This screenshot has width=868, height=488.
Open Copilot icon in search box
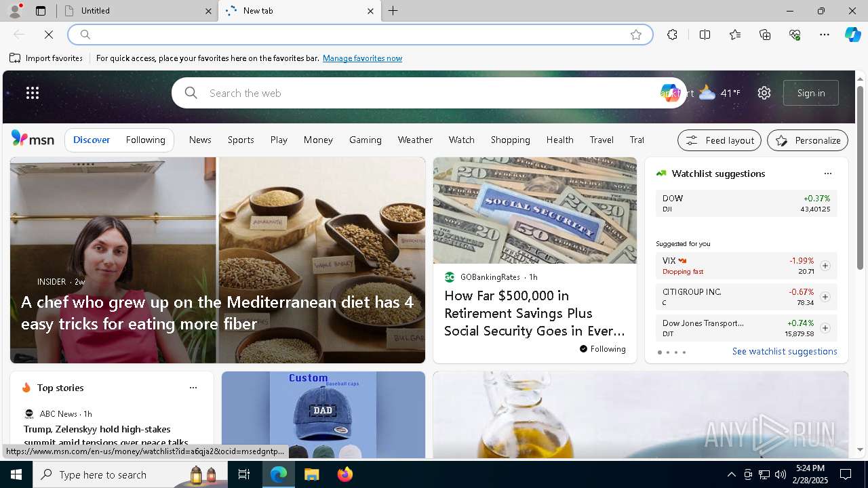point(670,93)
